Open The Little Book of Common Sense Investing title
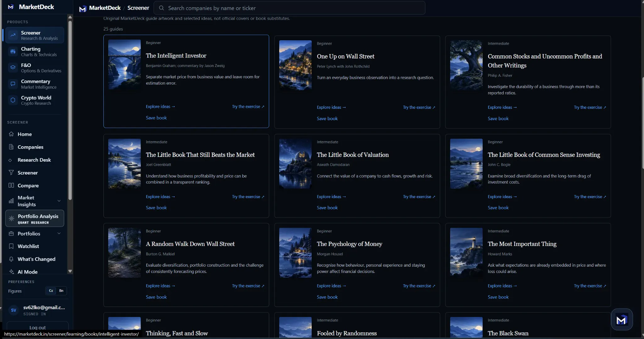 tap(544, 155)
